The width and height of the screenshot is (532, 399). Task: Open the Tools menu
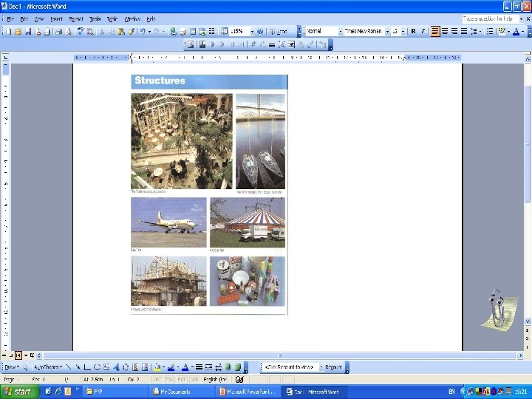click(95, 19)
